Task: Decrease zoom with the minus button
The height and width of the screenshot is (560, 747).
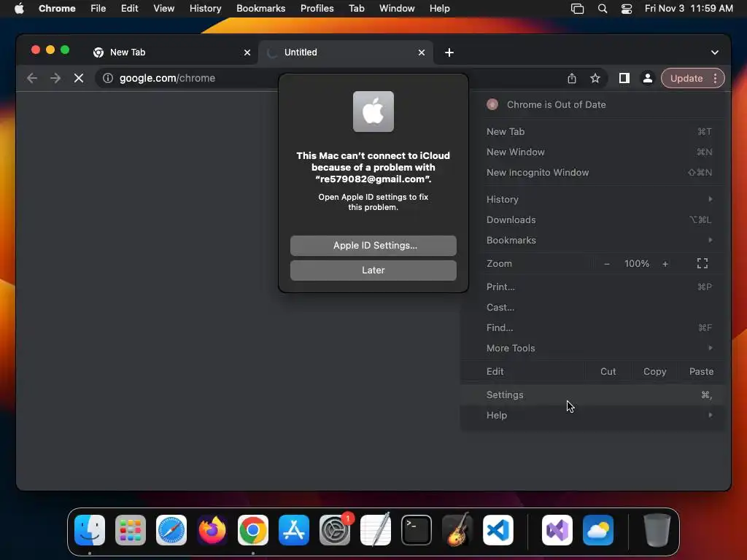Action: coord(606,264)
